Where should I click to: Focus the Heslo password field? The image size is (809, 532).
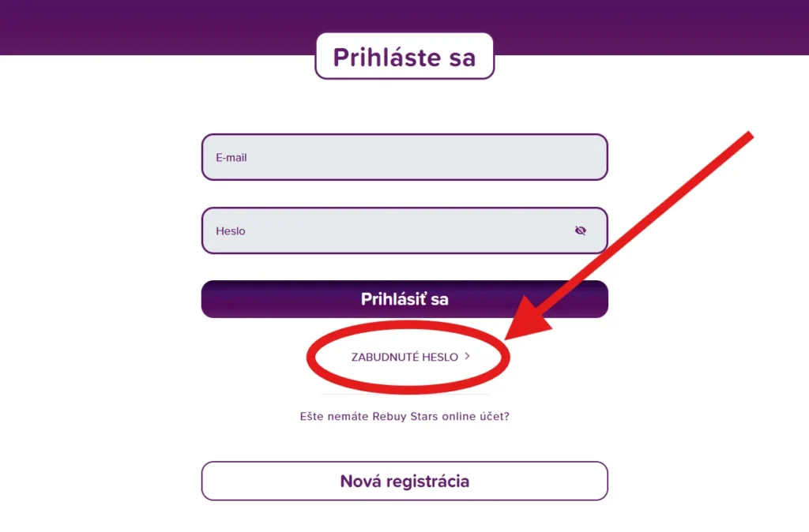(x=387, y=230)
